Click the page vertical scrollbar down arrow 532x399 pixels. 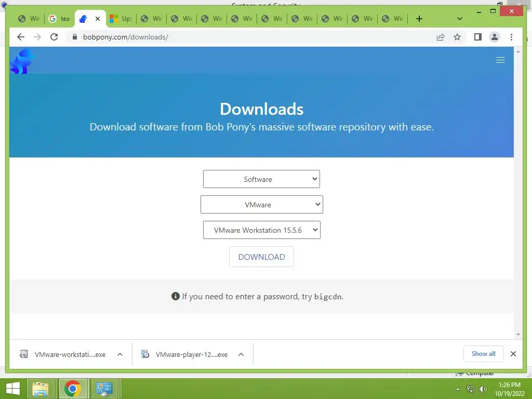pos(518,335)
